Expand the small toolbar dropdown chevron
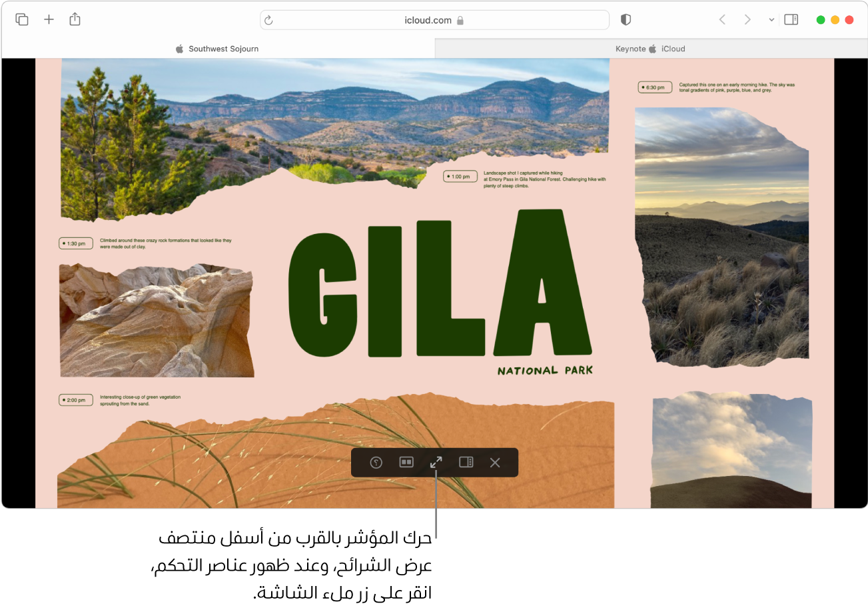Screen dimensions: 868x612 coord(771,20)
